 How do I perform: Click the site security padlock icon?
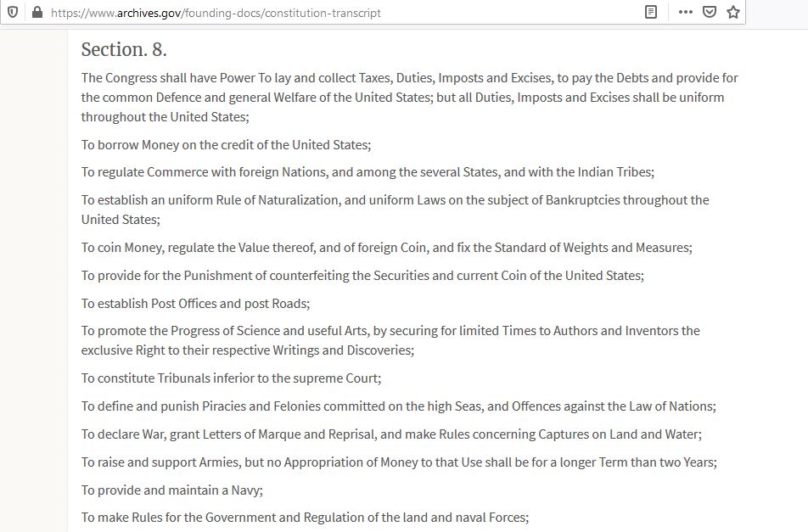pos(36,13)
